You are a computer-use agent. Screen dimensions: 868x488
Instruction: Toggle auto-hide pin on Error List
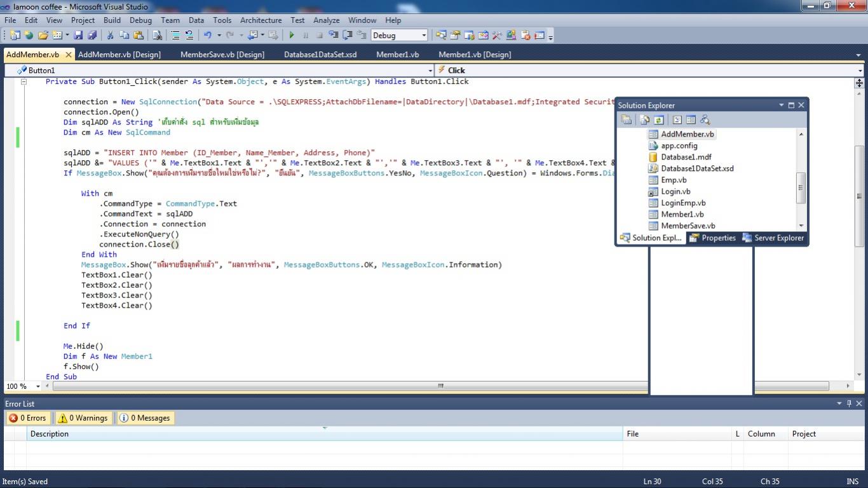[849, 403]
